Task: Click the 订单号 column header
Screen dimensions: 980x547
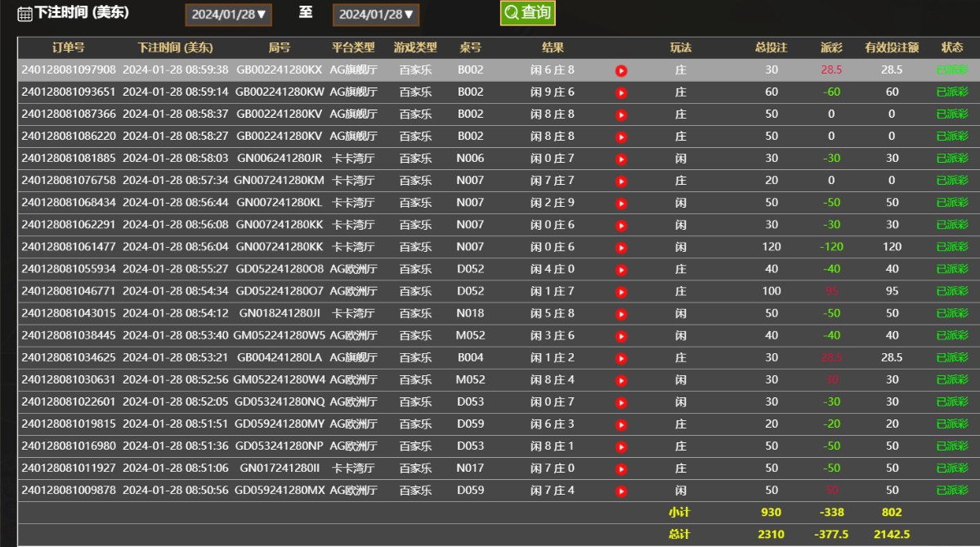Action: point(68,48)
